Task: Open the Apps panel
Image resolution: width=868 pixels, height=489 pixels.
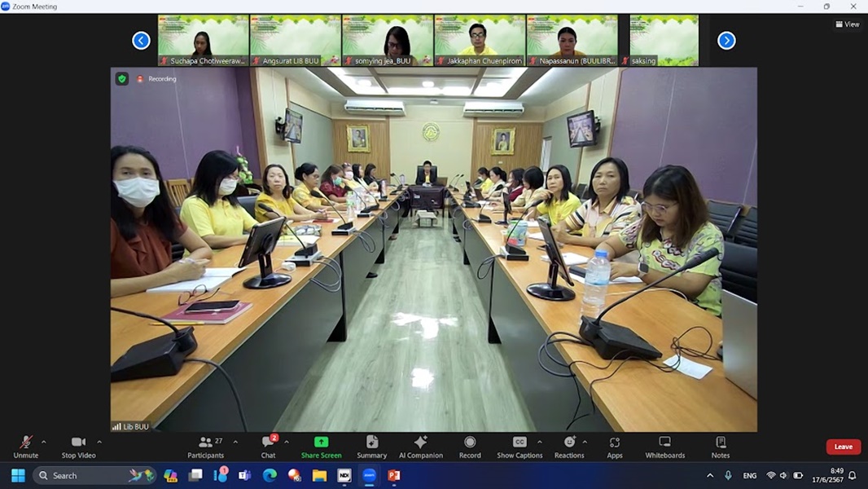Action: coord(614,446)
